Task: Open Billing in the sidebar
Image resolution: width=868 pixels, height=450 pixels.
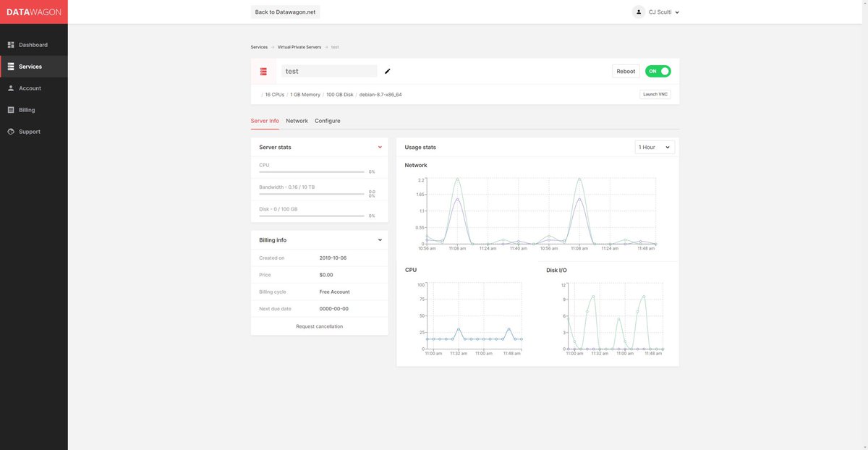Action: 34,110
